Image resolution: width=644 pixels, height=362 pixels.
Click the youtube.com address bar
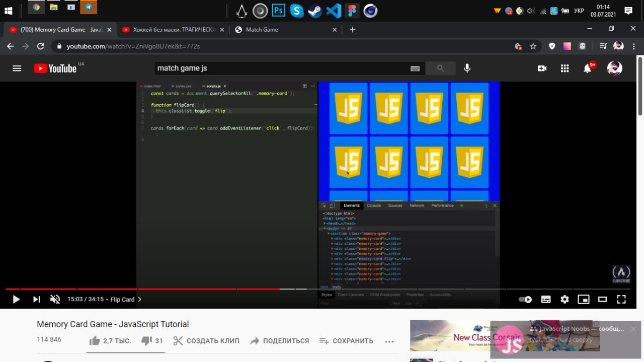pyautogui.click(x=282, y=46)
